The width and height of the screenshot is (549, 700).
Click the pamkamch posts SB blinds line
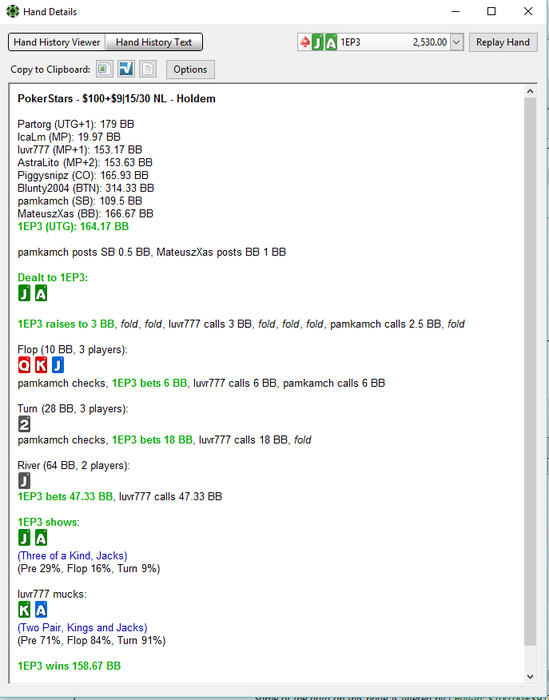tap(152, 252)
